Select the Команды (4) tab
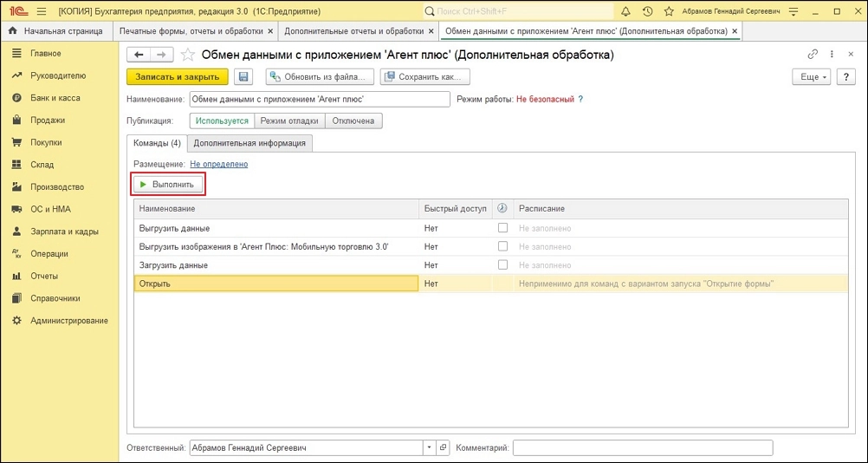The height and width of the screenshot is (463, 868). [157, 143]
